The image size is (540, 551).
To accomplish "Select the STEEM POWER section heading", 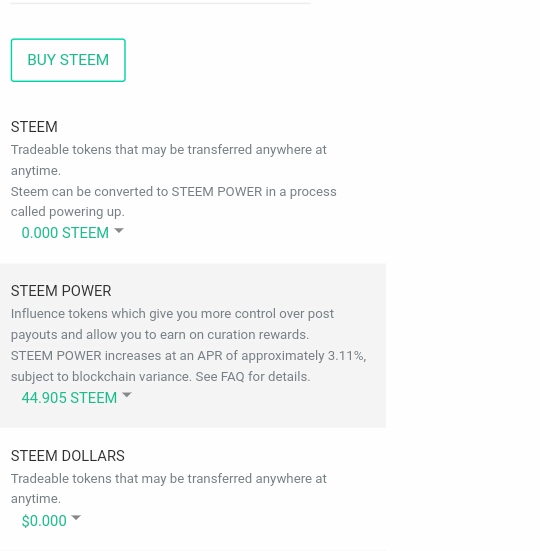I will coord(61,291).
